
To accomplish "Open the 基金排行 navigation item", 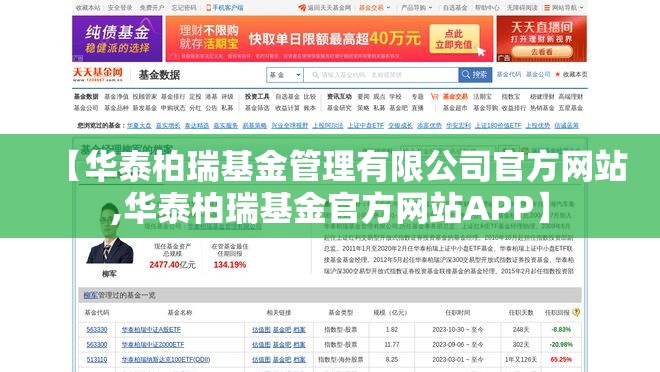I will coord(173,97).
